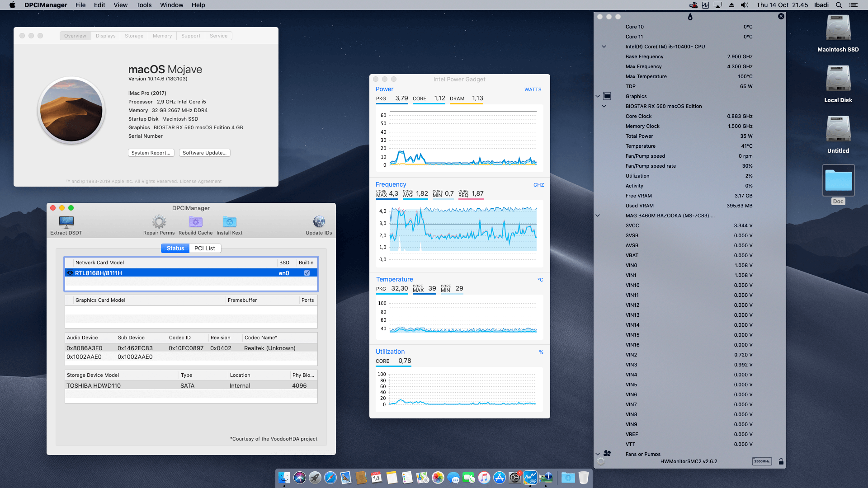Click the 2500MHz frequency badge in HWMonitorSMC2
The height and width of the screenshot is (488, 868).
[762, 461]
